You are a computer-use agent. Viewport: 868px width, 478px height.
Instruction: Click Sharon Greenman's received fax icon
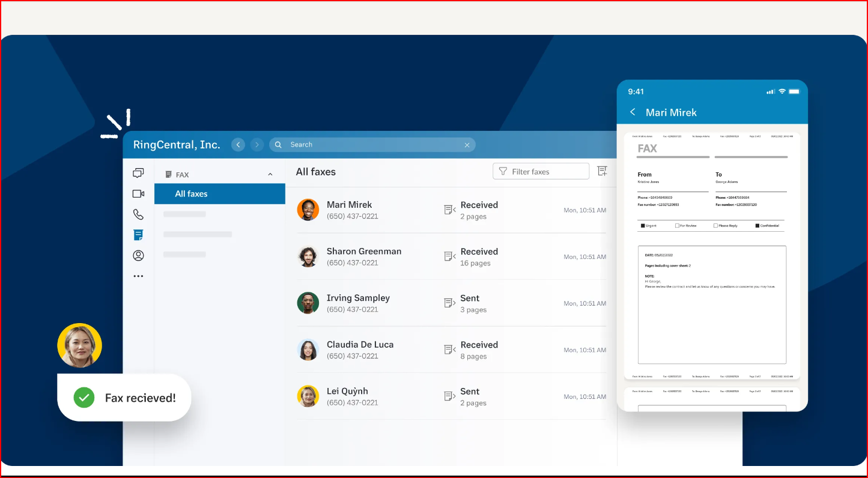449,256
